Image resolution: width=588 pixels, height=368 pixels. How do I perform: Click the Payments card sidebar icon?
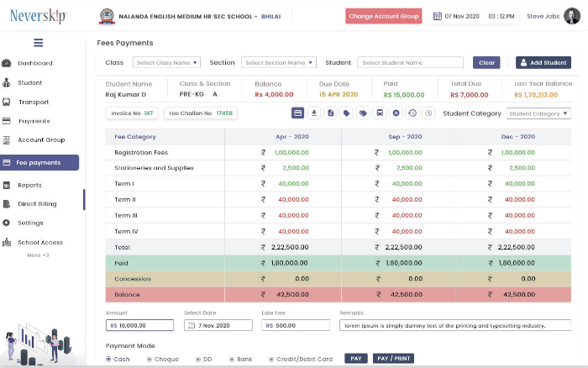(7, 121)
